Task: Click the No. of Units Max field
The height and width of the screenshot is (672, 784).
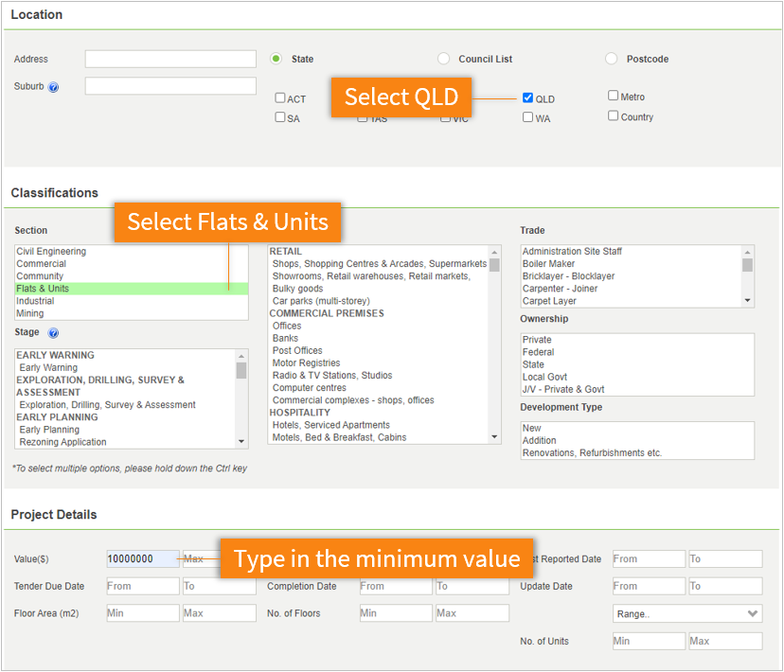Action: (x=725, y=641)
